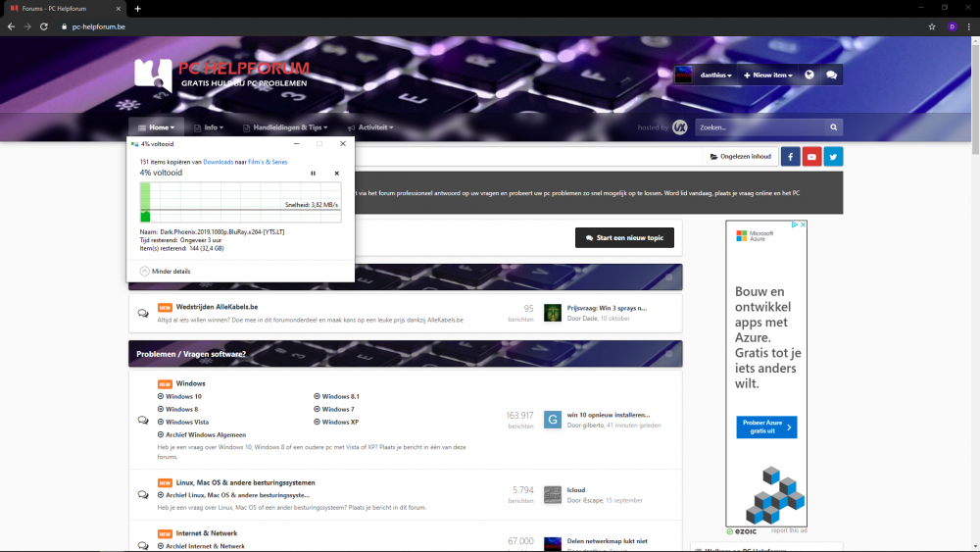Image resolution: width=980 pixels, height=552 pixels.
Task: Open the Chrome profile avatar
Action: pos(952,26)
